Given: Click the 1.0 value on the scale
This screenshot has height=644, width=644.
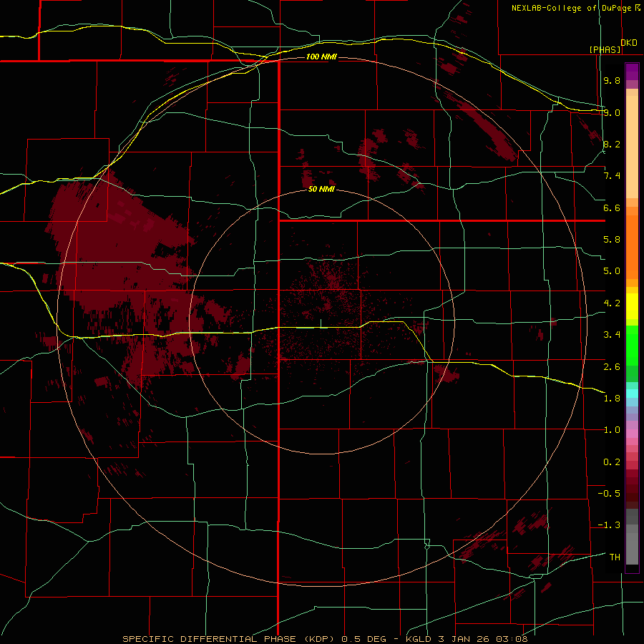Looking at the screenshot, I should pyautogui.click(x=612, y=430).
